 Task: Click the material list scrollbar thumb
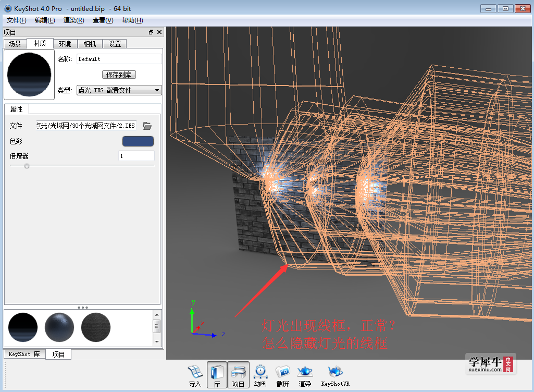(157, 326)
